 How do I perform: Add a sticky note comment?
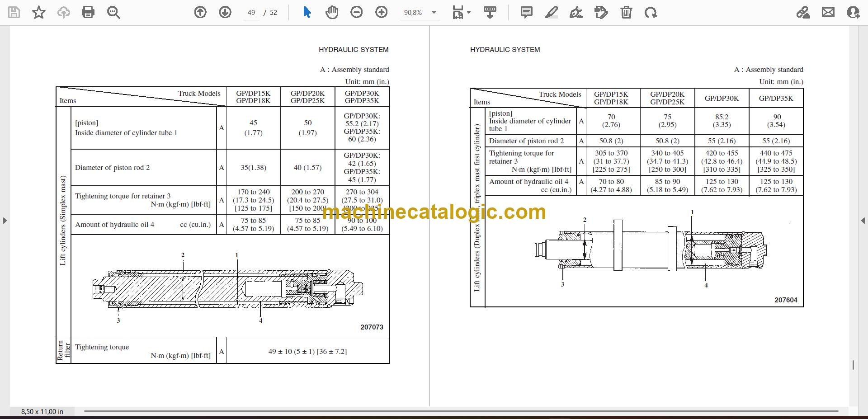527,12
